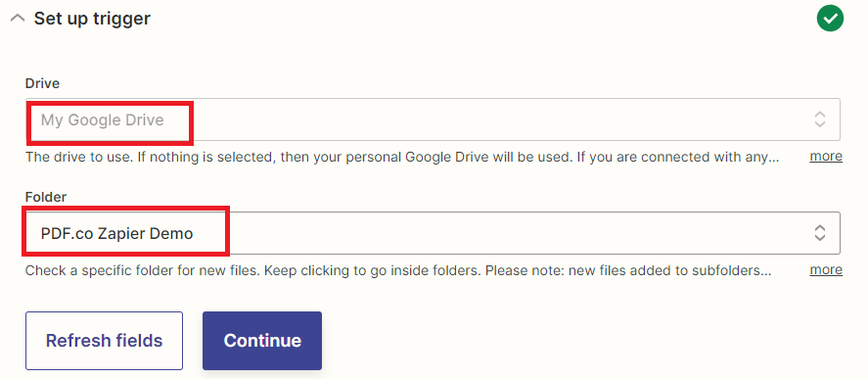Open the Drive dropdown showing My Google Drive
The height and width of the screenshot is (379, 868).
pos(433,119)
